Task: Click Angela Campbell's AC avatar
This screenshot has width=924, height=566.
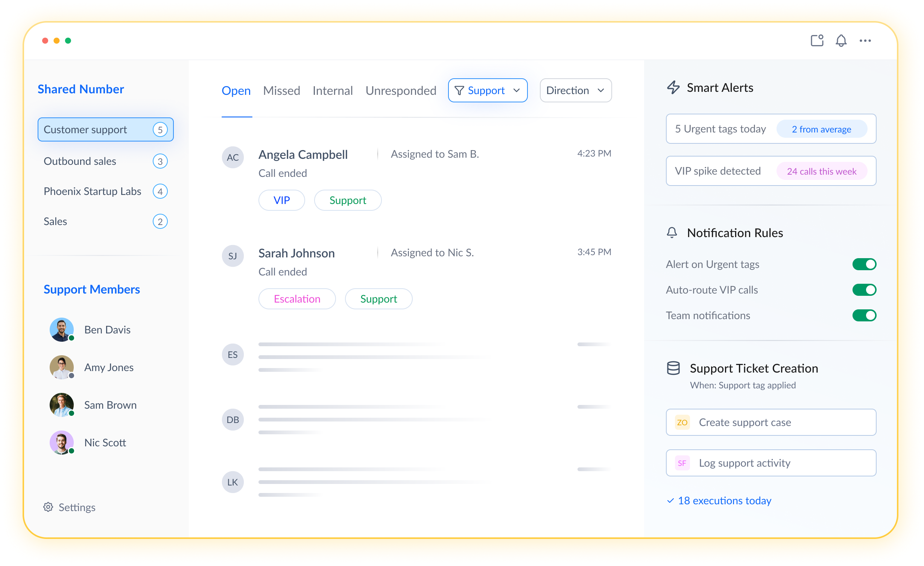Action: 233,157
